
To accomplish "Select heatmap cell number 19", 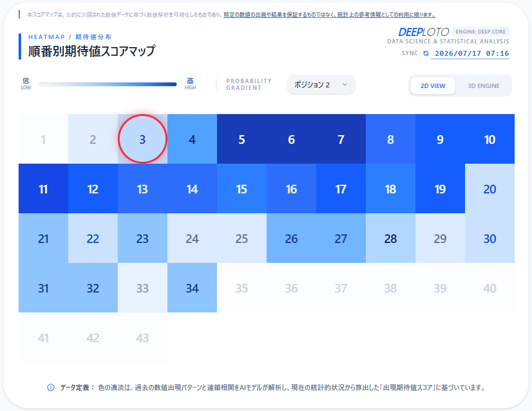I will tap(440, 188).
